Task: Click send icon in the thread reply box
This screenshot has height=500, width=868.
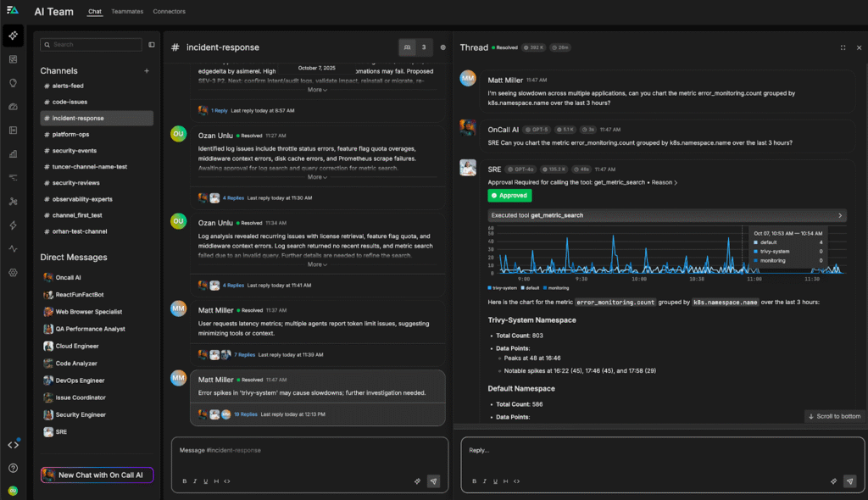Action: (849, 481)
